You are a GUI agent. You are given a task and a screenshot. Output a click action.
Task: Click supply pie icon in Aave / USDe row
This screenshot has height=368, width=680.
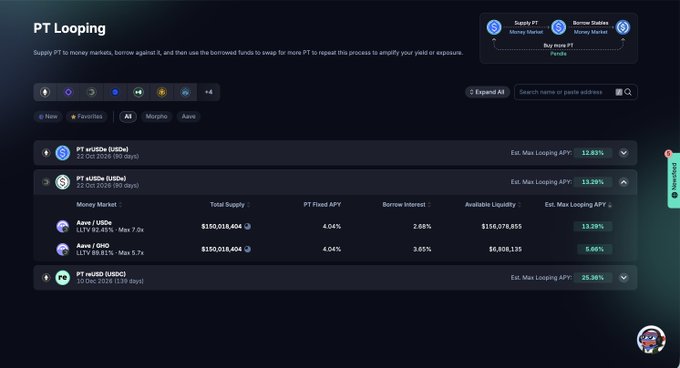248,226
